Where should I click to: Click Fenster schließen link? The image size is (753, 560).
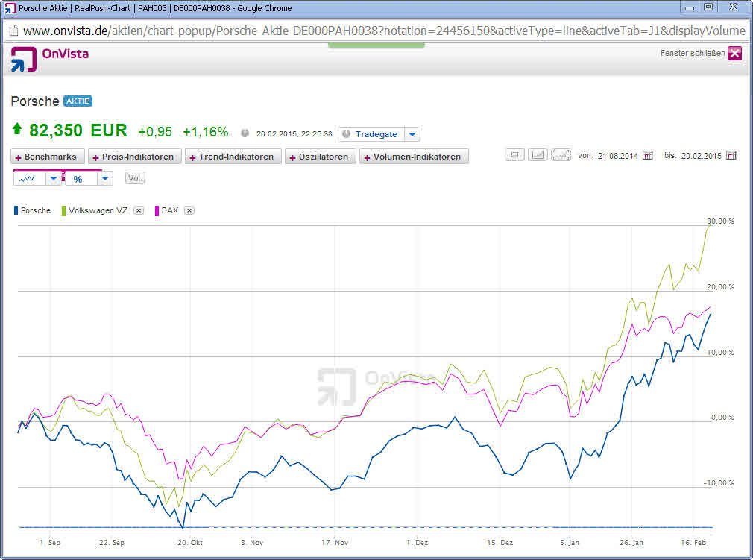coord(688,54)
